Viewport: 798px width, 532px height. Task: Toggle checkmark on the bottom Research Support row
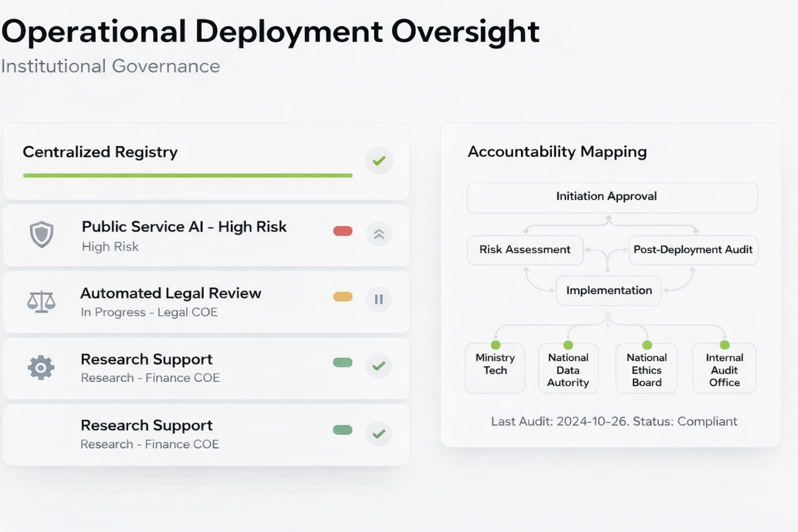click(x=379, y=433)
